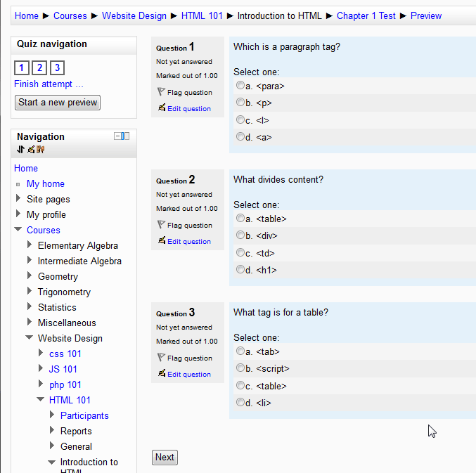Collapse the Courses tree node
Image resolution: width=476 pixels, height=473 pixels.
[x=18, y=230]
